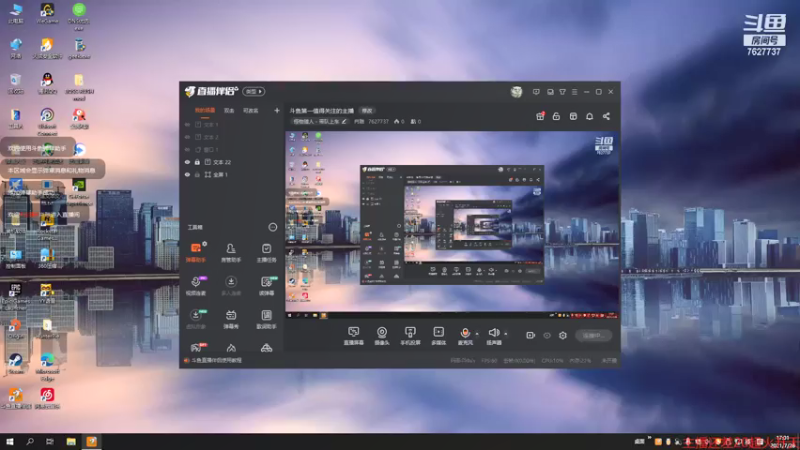Image resolution: width=800 pixels, height=450 pixels.
Task: Click the plus icon to add scene
Action: click(x=277, y=110)
